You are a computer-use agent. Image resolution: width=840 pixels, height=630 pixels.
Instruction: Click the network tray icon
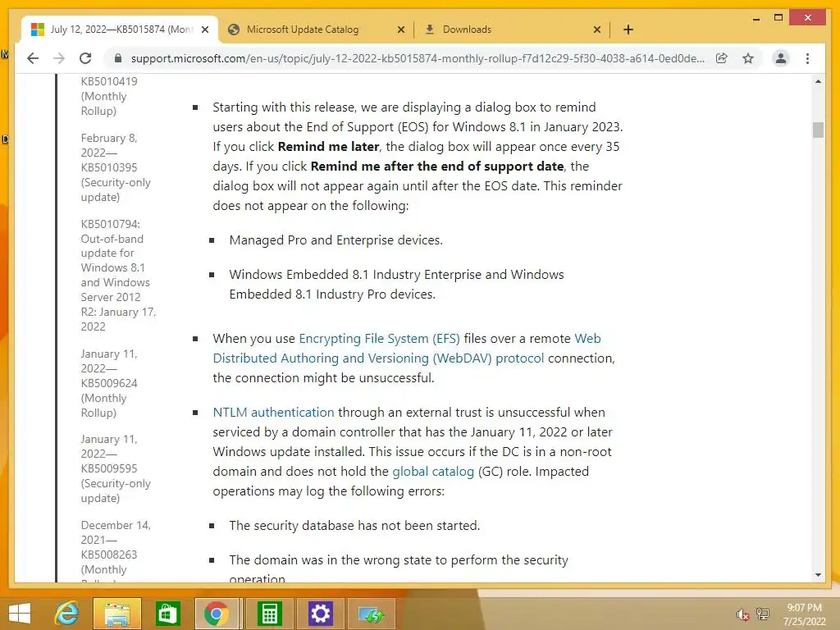tap(762, 614)
